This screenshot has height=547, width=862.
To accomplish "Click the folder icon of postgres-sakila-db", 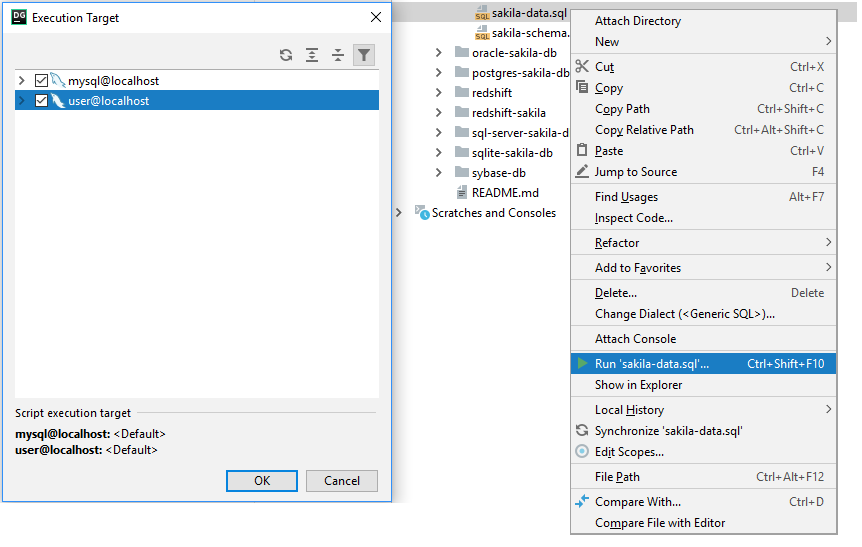I will click(462, 72).
